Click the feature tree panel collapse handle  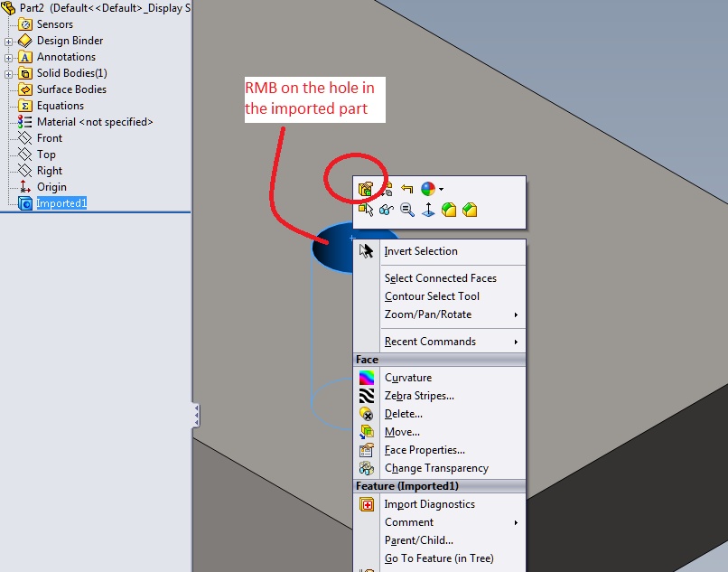[196, 415]
